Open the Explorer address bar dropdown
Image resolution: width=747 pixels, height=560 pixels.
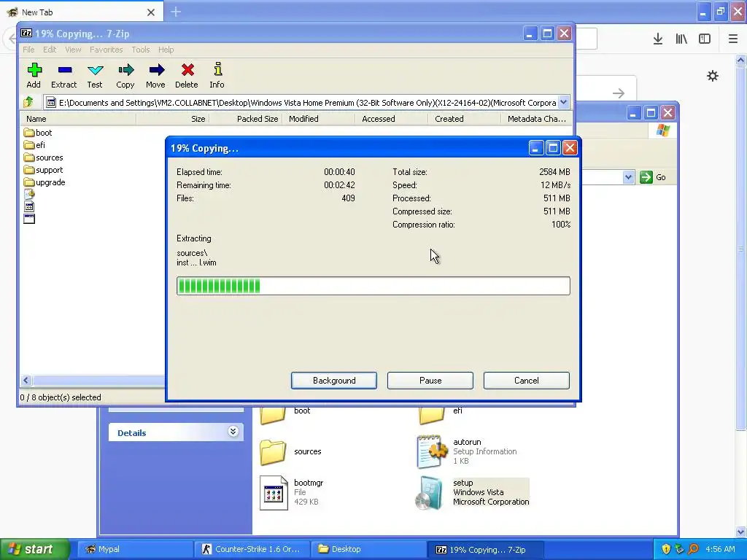pyautogui.click(x=628, y=177)
